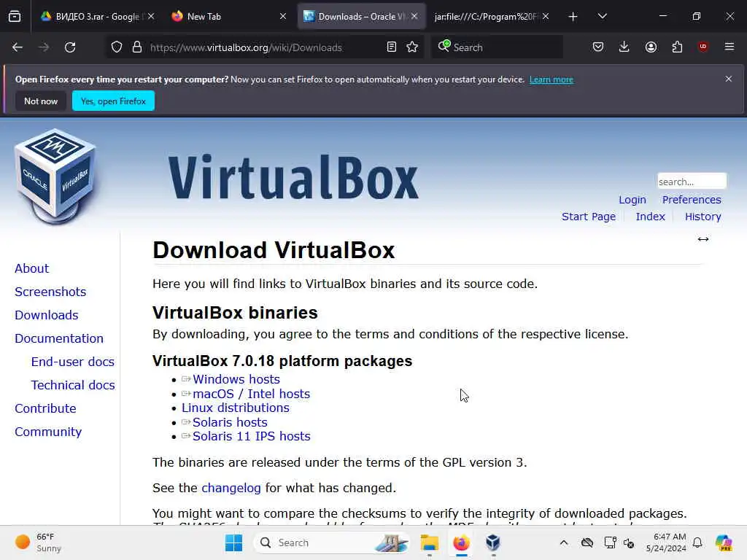Open About in the sidebar
Screen dimensions: 747x560
pyautogui.click(x=31, y=268)
